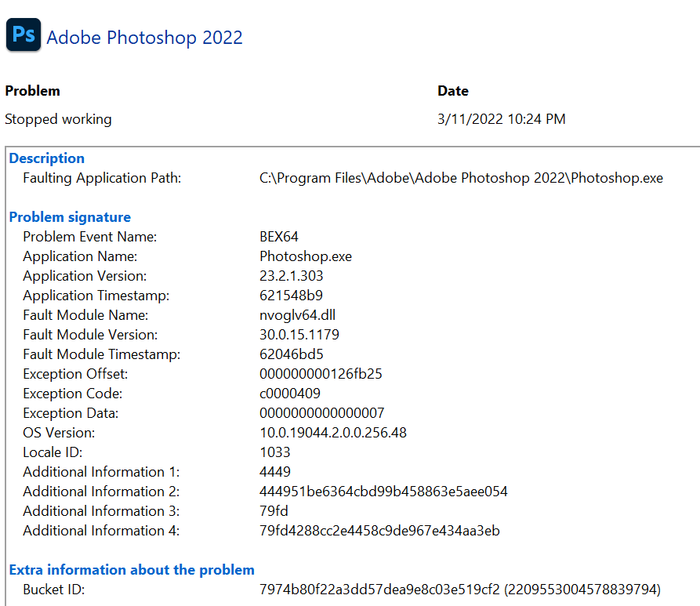700x606 pixels.
Task: Collapse the Extra information about the problem section
Action: click(x=132, y=570)
